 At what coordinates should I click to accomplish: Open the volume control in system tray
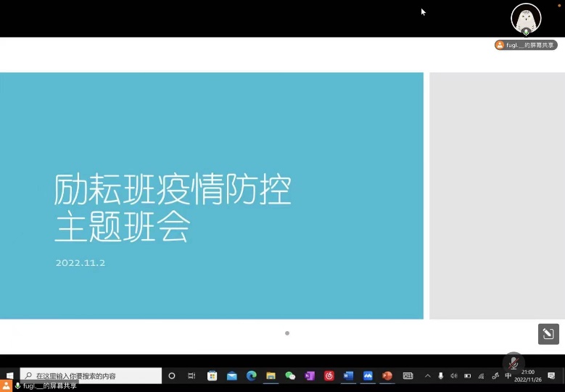pyautogui.click(x=454, y=376)
